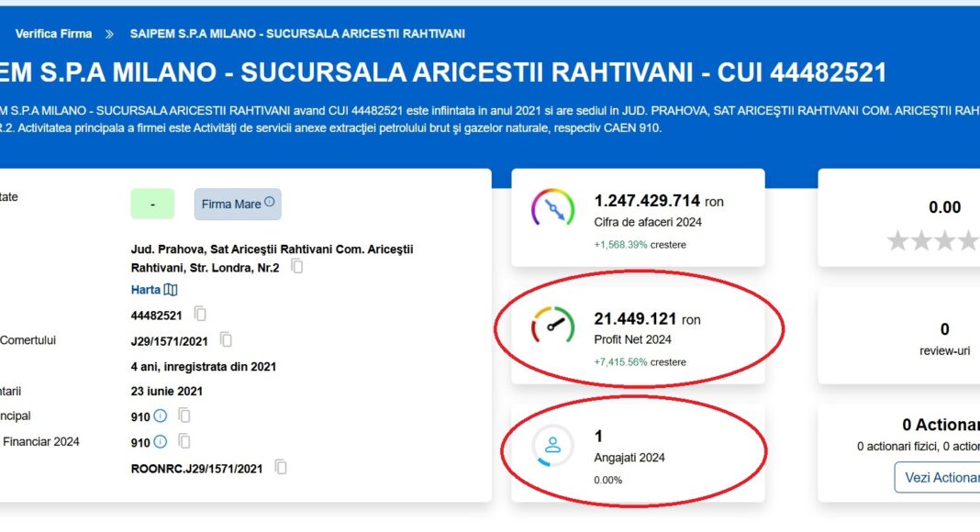Copy the Financiar 2024 CAEN code 910
The width and height of the screenshot is (980, 532).
184,441
